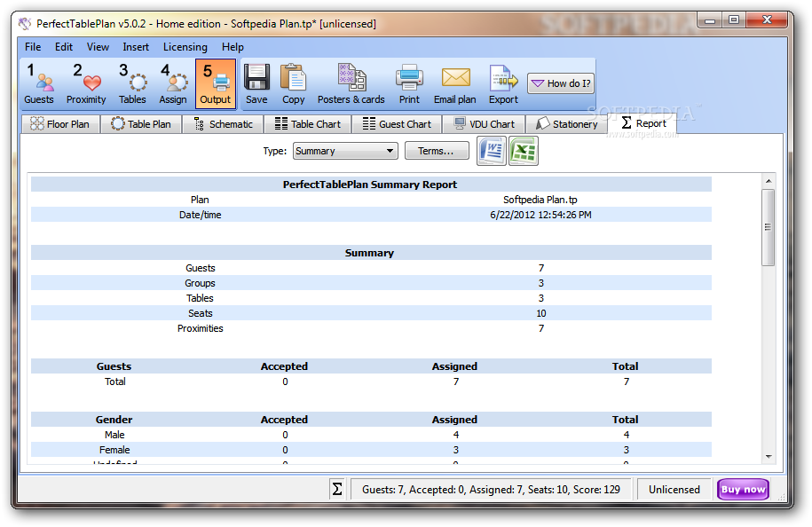Open the Guests step

point(39,84)
